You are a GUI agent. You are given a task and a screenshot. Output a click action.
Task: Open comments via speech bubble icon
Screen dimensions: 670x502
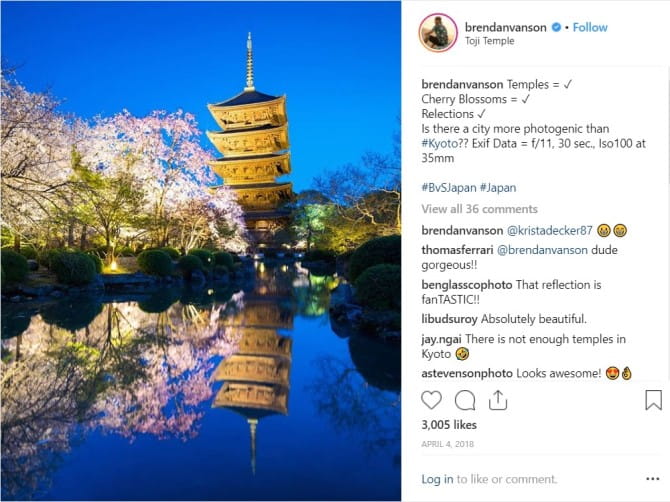click(x=464, y=400)
